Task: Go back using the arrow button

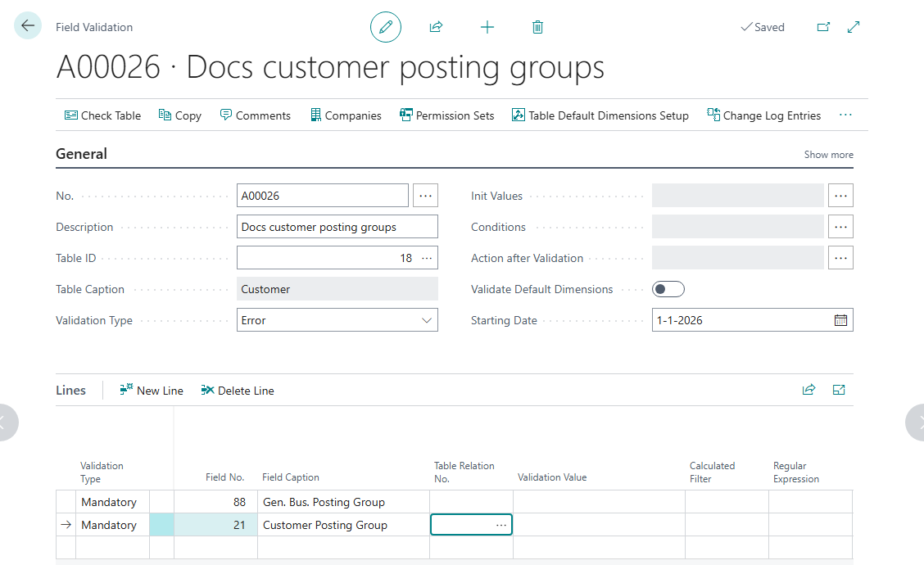Action: [28, 26]
